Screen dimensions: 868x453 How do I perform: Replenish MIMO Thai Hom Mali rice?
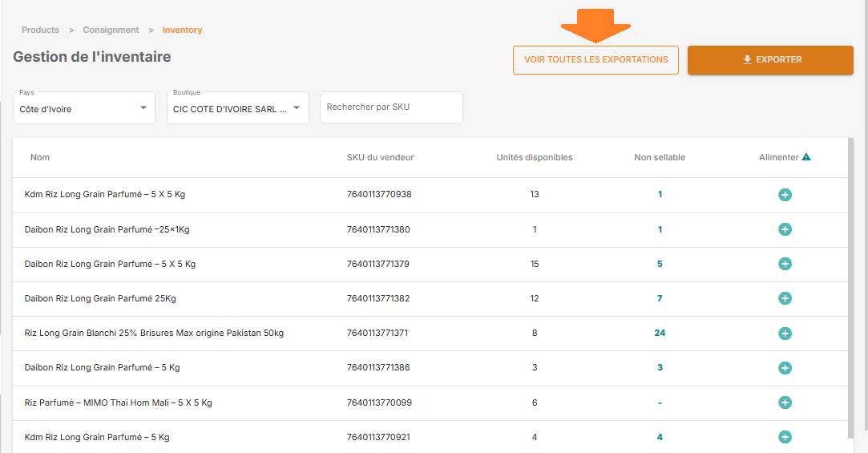[x=785, y=402]
